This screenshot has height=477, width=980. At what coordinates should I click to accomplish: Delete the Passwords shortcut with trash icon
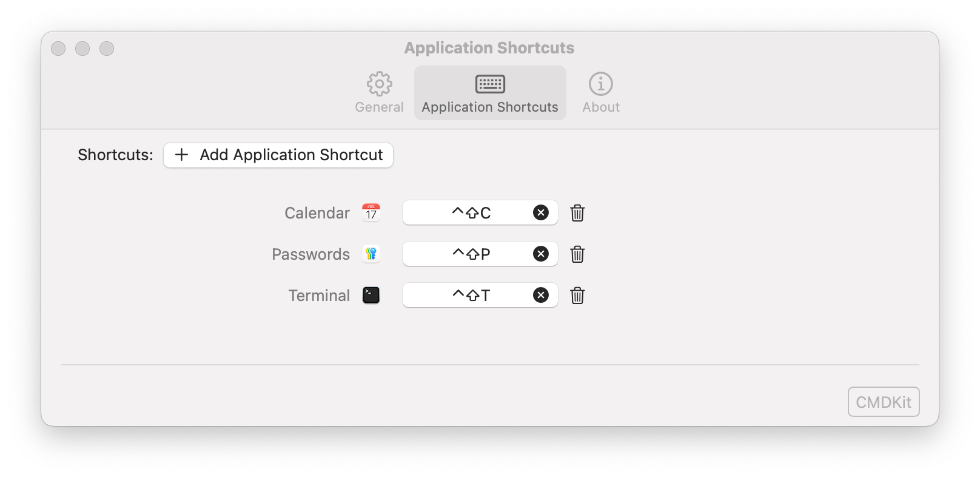tap(577, 254)
